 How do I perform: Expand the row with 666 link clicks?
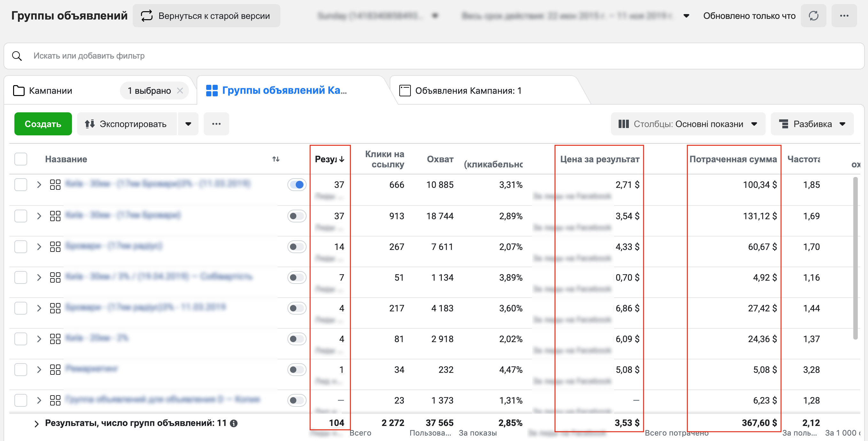coord(39,185)
